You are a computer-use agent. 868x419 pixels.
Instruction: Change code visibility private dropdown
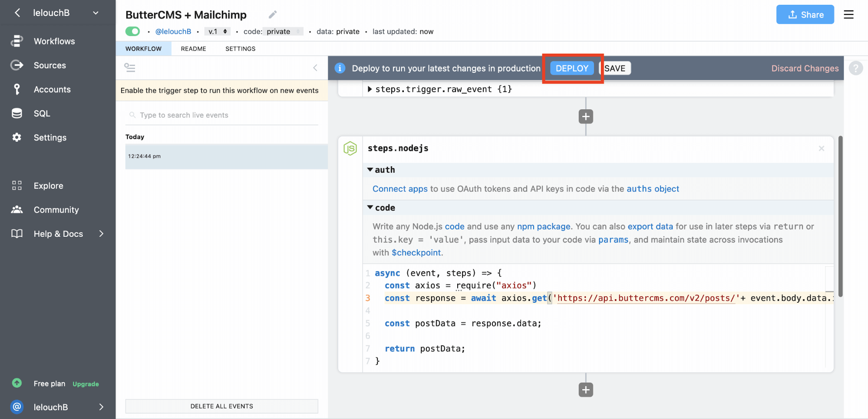(x=284, y=32)
